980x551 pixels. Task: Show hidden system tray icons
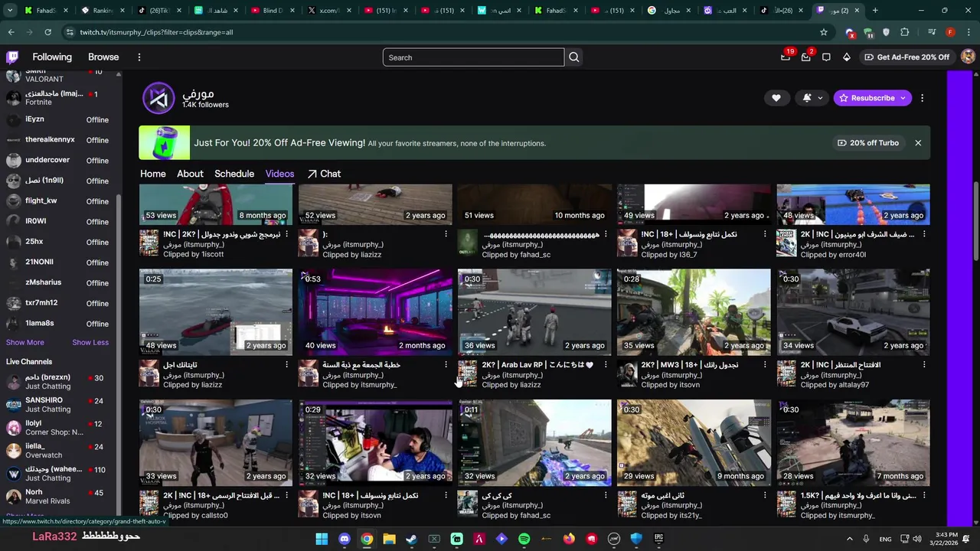coord(850,539)
